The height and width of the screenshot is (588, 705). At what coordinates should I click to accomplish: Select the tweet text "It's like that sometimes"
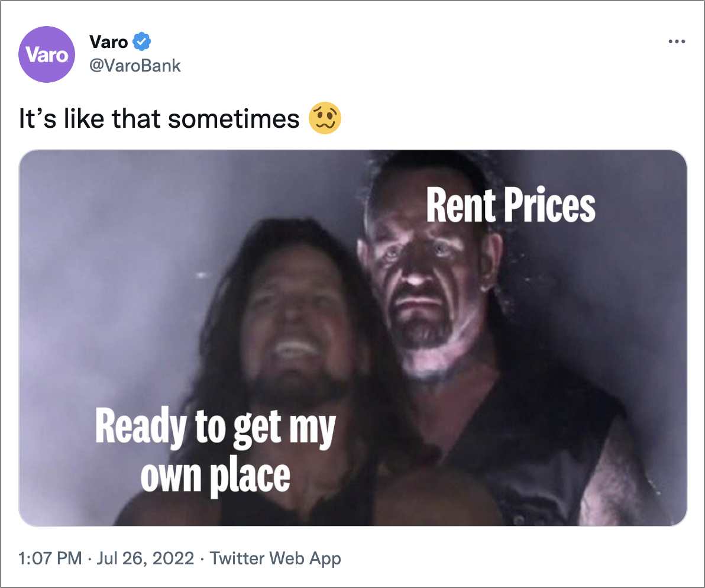[159, 119]
